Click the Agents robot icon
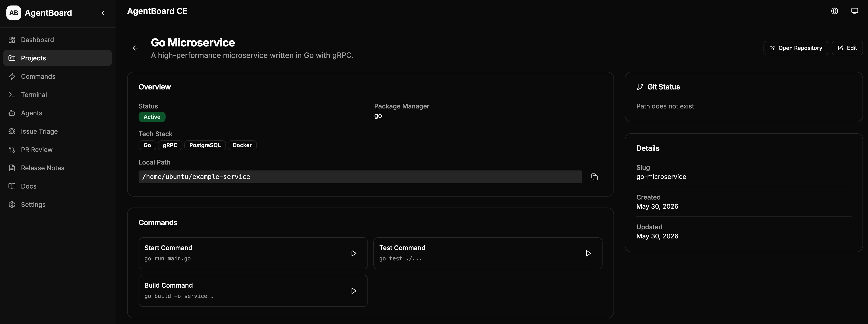Viewport: 868px width, 324px height. tap(12, 113)
